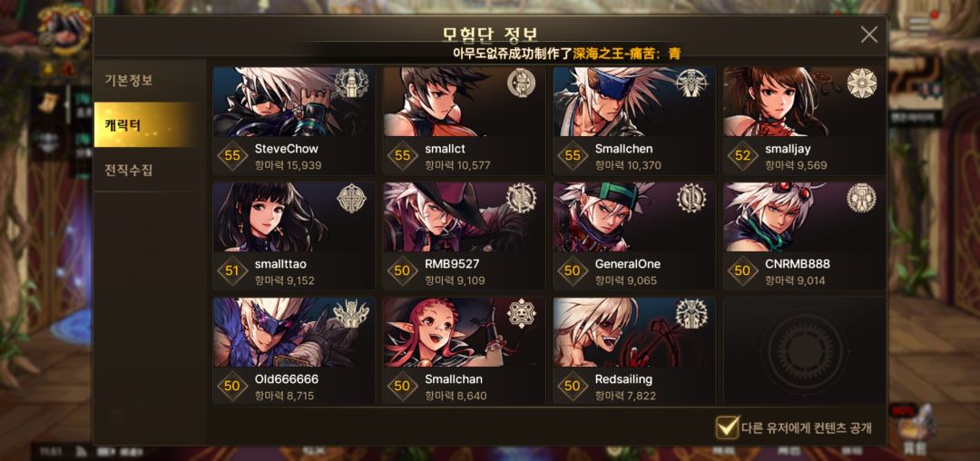This screenshot has width=980, height=461.
Task: Click smallct's class emblem icon
Action: point(521,83)
